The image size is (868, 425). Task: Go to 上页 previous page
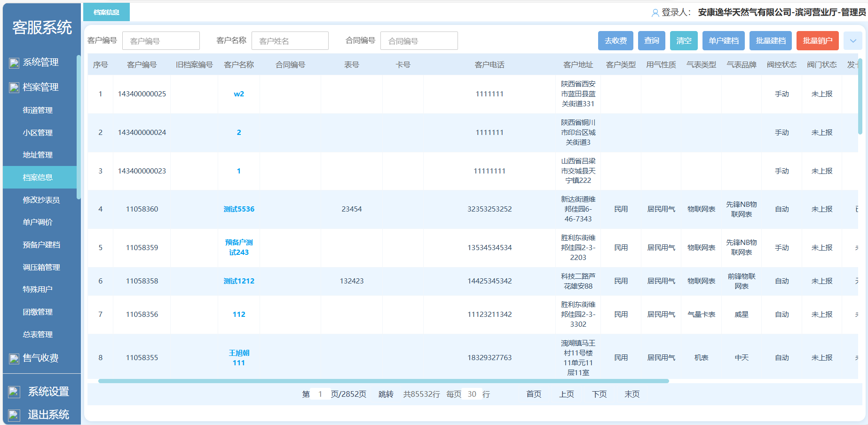(567, 394)
